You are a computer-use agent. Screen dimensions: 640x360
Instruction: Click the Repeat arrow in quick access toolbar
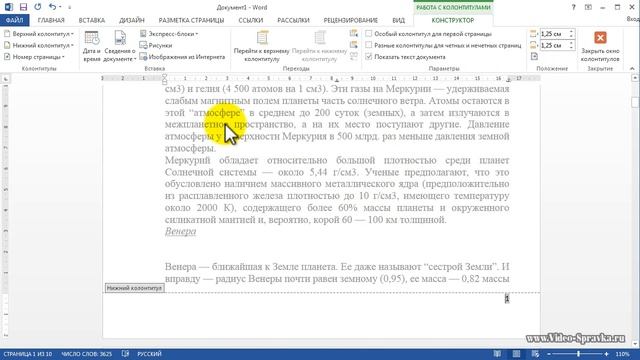point(38,7)
